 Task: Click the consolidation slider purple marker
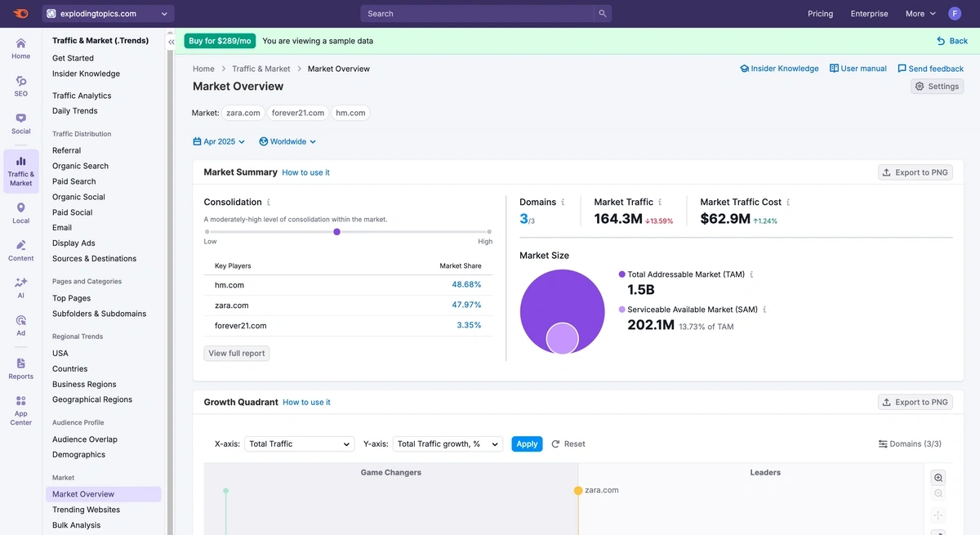336,232
